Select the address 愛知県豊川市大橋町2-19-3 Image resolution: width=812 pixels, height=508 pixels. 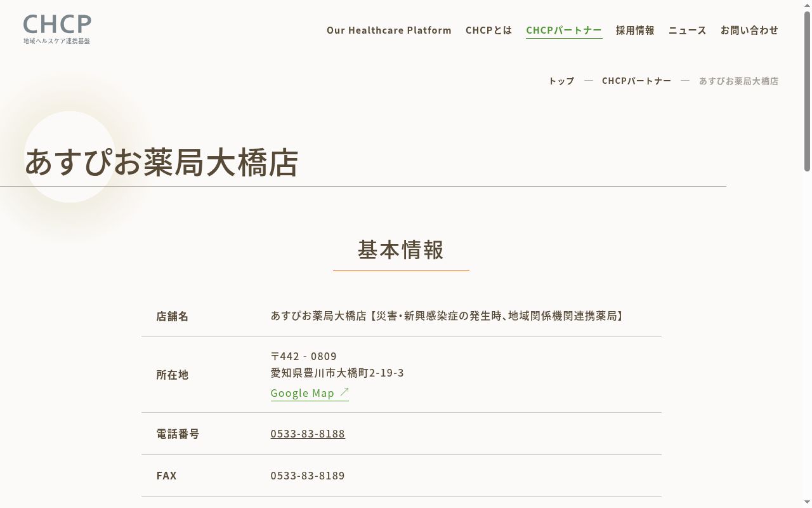[x=337, y=373]
